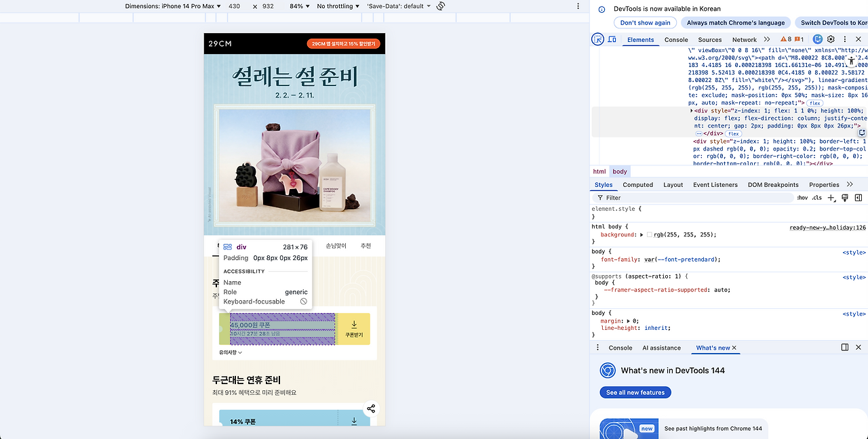Open the drawer kebab menu

point(597,348)
